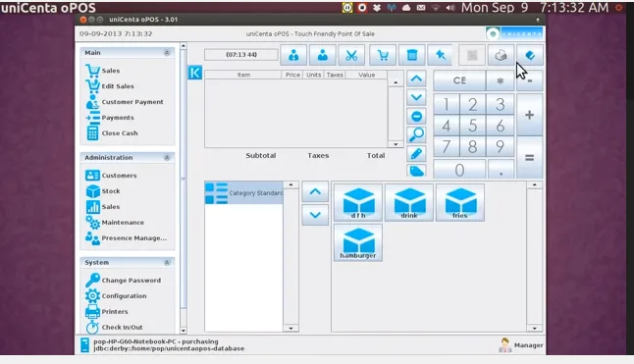This screenshot has width=634, height=364.
Task: Open the mail indicator in top bar
Action: pyautogui.click(x=421, y=8)
